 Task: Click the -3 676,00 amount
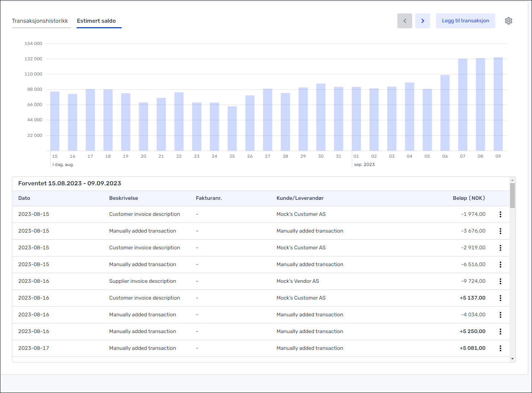tap(473, 231)
